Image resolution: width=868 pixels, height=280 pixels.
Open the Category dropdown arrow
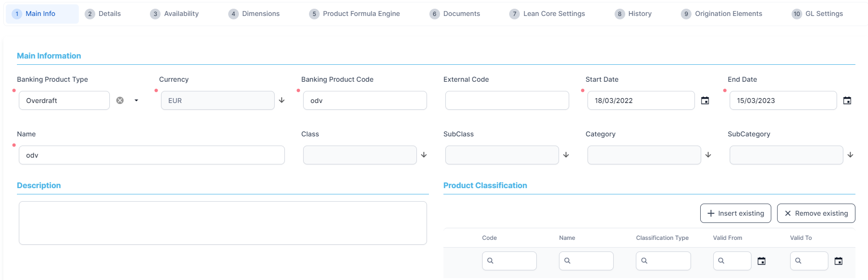[708, 155]
